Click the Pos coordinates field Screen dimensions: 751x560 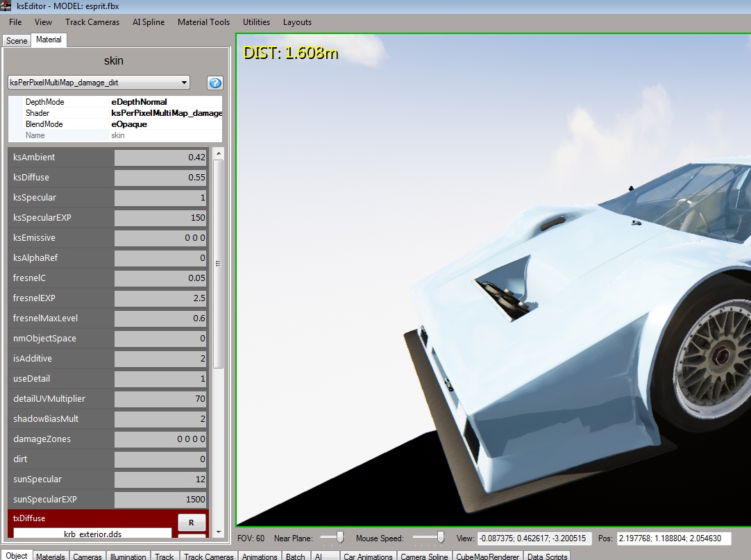click(674, 538)
